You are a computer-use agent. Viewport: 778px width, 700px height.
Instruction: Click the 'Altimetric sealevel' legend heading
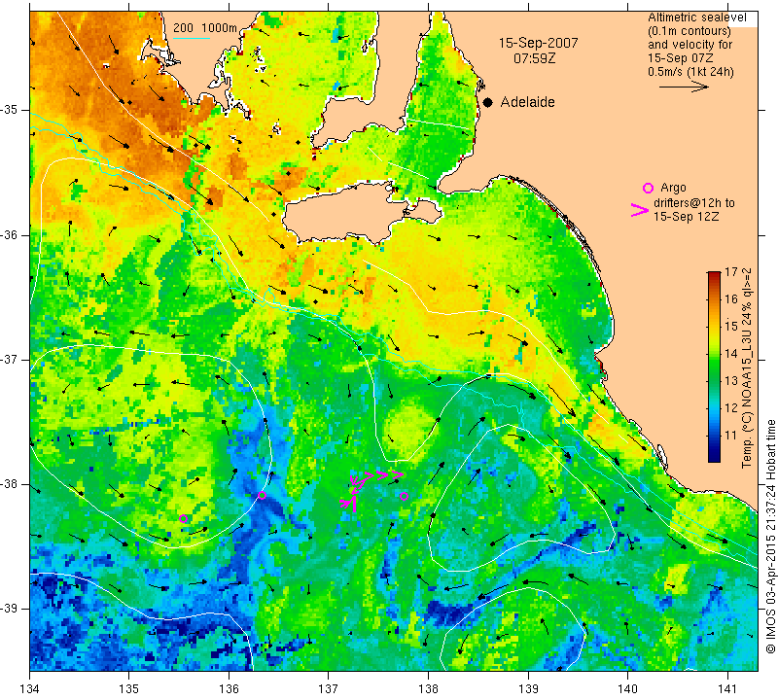click(697, 17)
